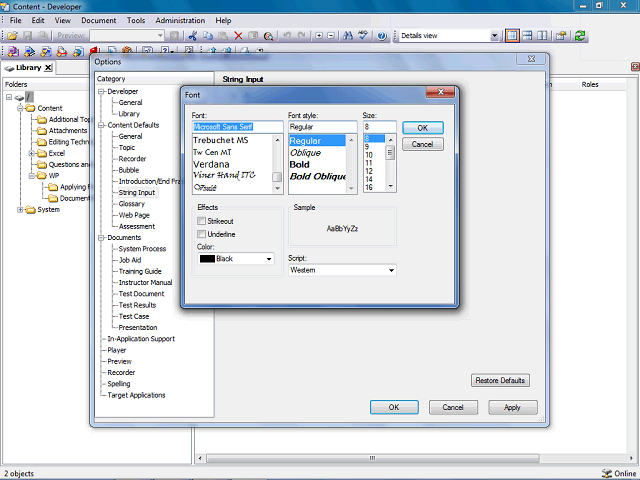
Task: Click the black color swatch in the Color dropdown
Action: [x=207, y=259]
